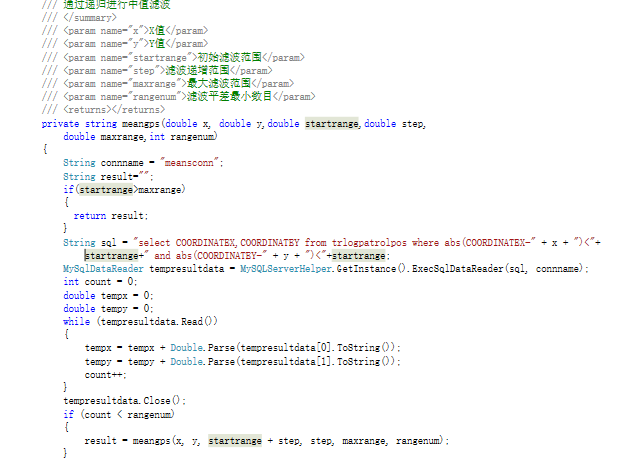Click the "private" keyword in the method signature

(60, 124)
